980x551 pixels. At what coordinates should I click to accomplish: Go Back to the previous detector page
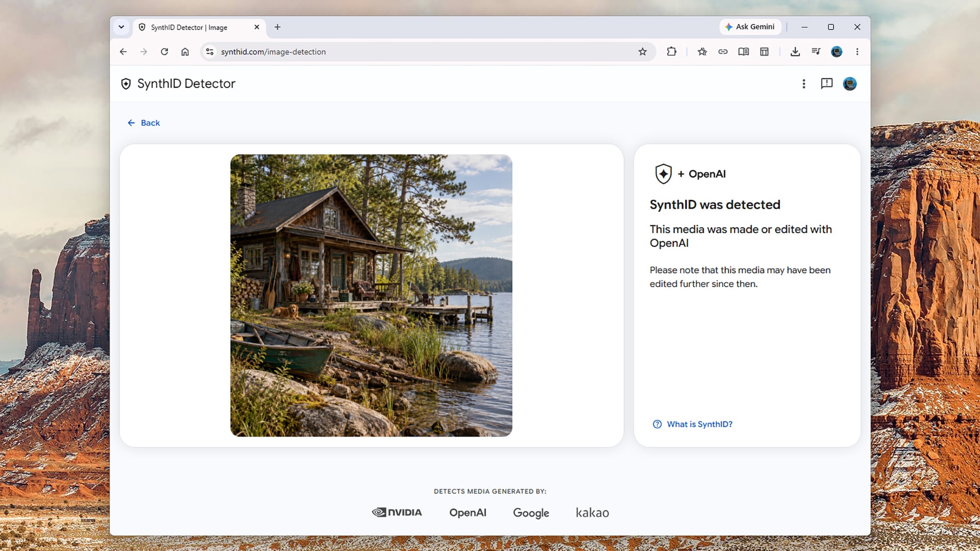tap(144, 123)
